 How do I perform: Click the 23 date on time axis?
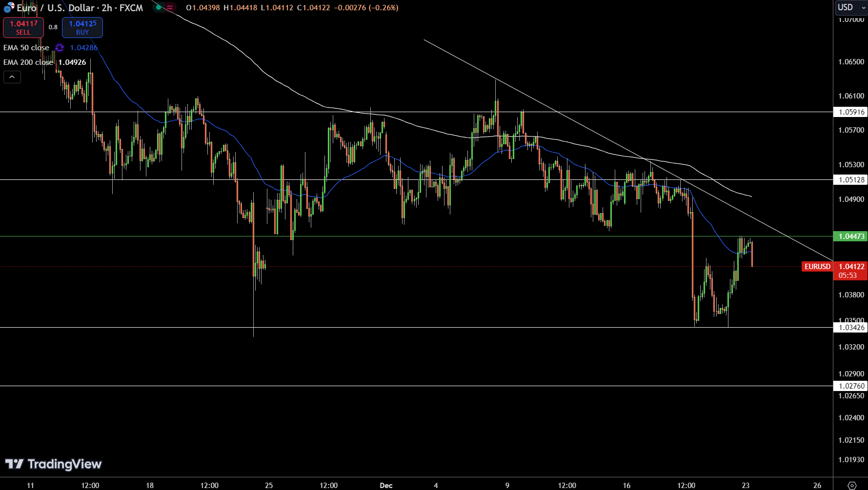pos(746,486)
